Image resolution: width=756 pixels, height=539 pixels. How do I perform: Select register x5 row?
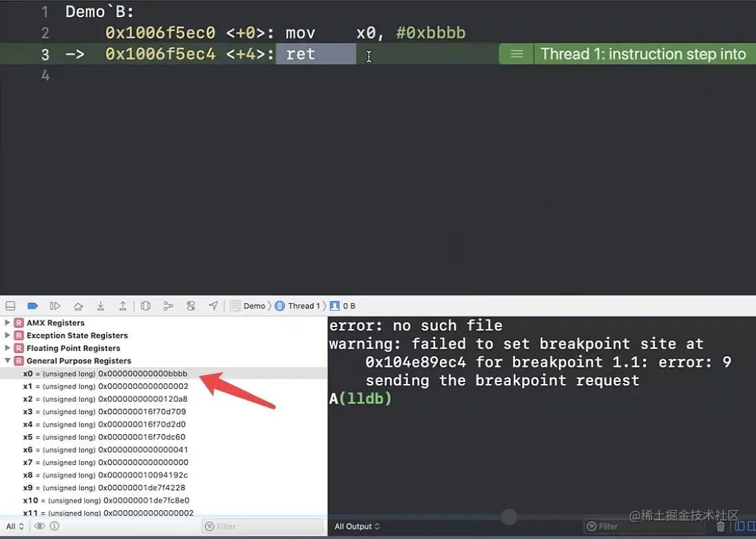tap(163, 437)
